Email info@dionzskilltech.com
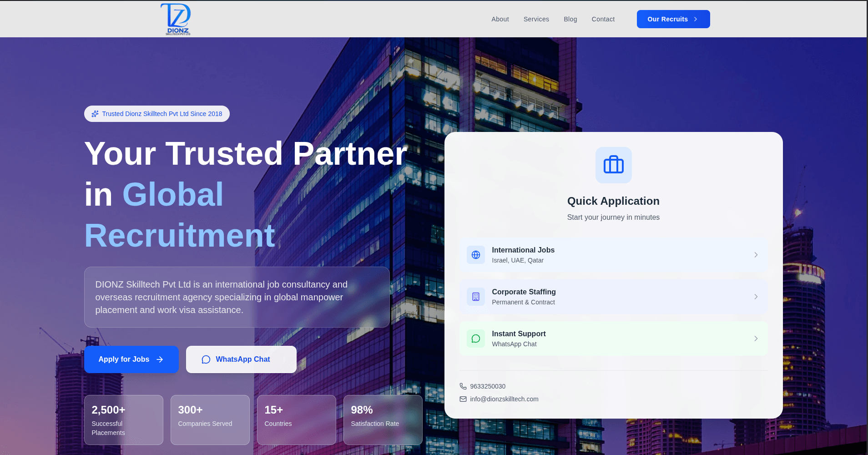This screenshot has width=868, height=455. [504, 399]
